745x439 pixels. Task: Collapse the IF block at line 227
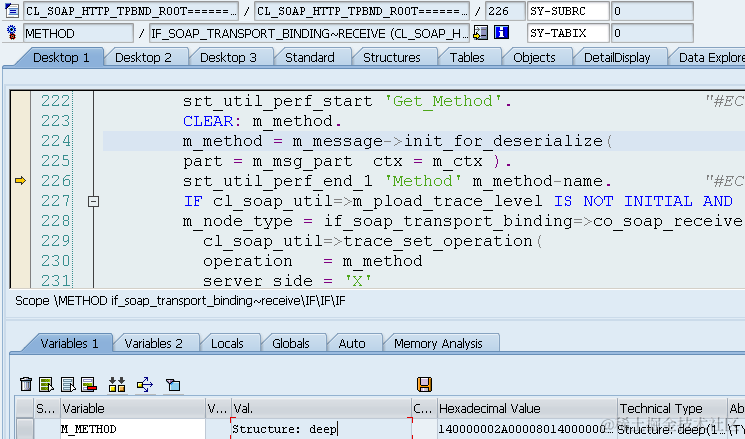(94, 201)
